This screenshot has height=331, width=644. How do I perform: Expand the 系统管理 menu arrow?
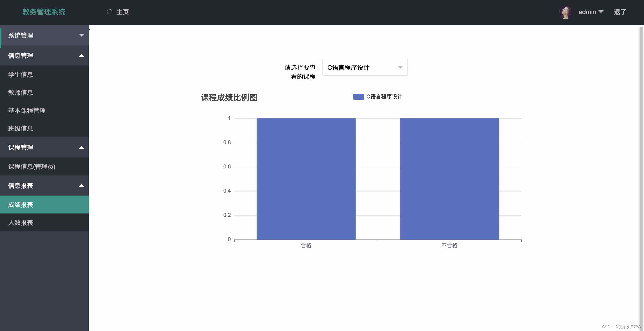pos(82,35)
